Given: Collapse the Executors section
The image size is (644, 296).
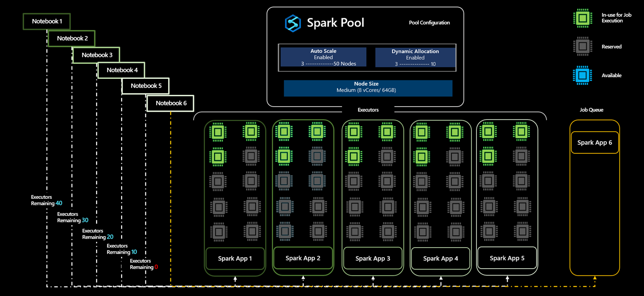Looking at the screenshot, I should 368,110.
